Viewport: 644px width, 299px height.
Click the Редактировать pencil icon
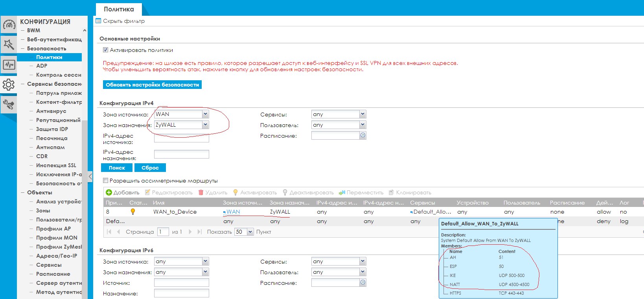point(147,192)
